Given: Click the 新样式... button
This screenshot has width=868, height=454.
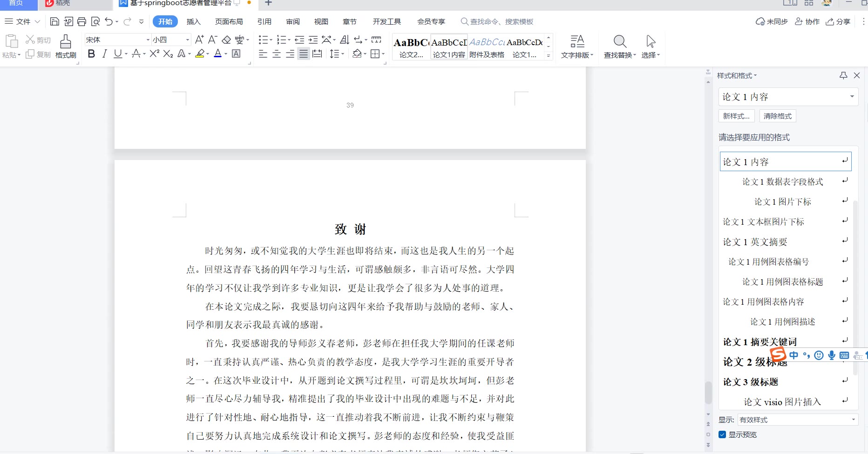Looking at the screenshot, I should click(x=736, y=116).
